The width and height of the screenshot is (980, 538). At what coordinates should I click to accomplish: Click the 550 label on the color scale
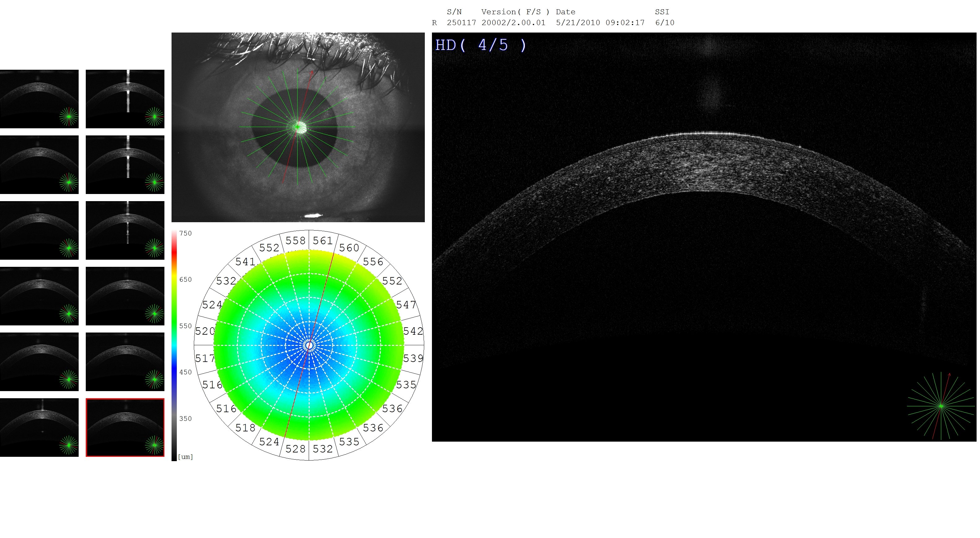pos(186,326)
